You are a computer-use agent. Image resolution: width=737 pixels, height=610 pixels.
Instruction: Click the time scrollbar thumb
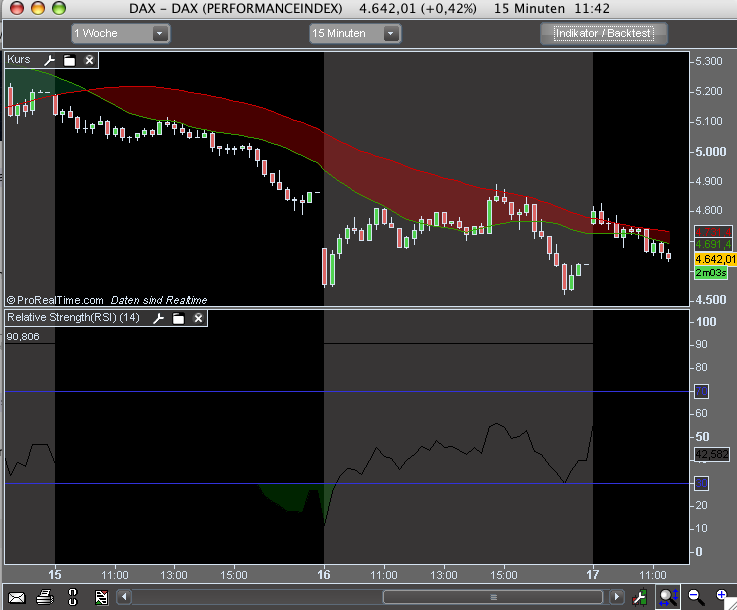(493, 597)
